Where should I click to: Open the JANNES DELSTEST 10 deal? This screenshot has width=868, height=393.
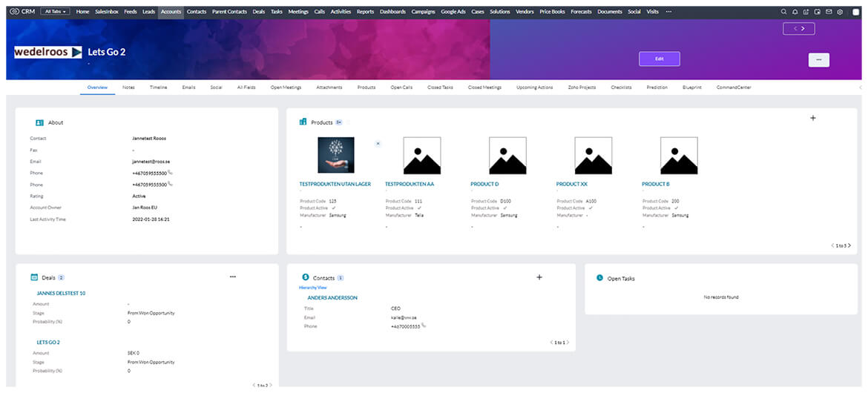tap(61, 293)
